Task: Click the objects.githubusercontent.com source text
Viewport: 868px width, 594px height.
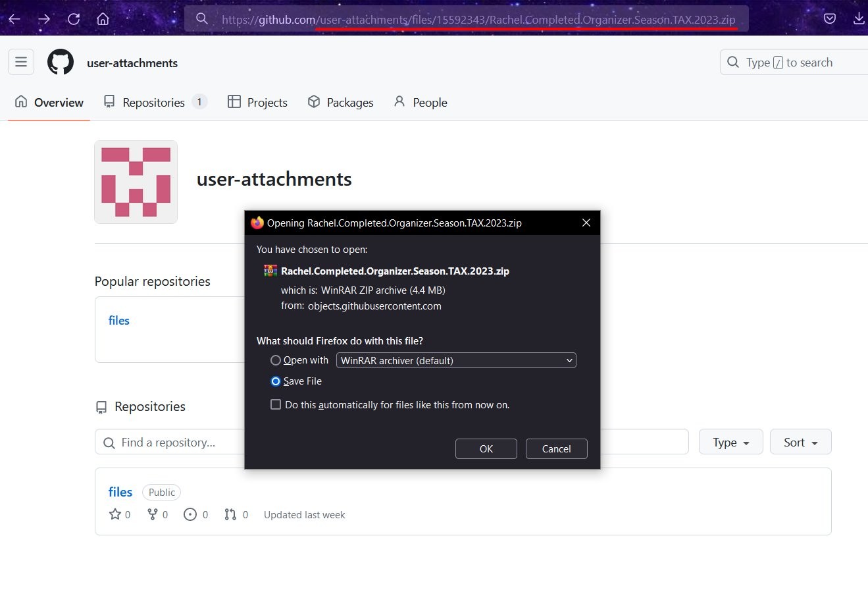Action: tap(374, 306)
